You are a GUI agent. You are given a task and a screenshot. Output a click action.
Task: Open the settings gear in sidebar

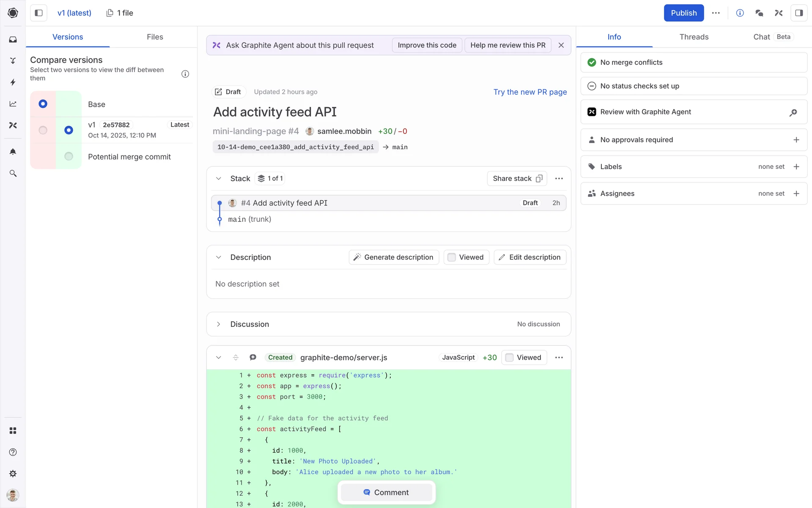(13, 473)
